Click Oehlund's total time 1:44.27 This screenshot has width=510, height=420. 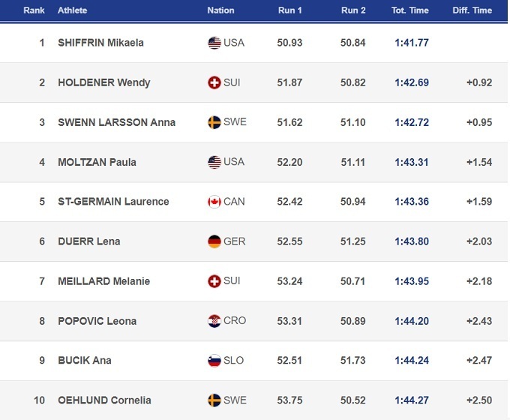[x=412, y=400]
